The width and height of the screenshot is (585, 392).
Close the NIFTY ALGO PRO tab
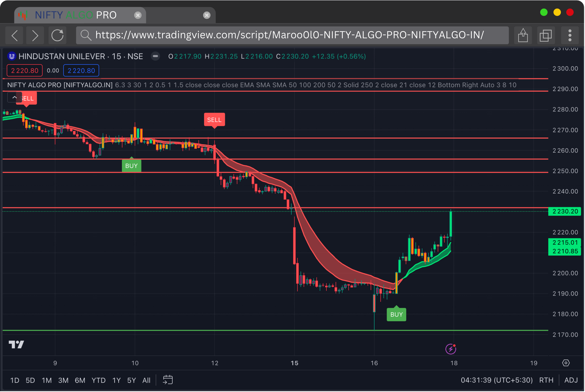tap(138, 15)
